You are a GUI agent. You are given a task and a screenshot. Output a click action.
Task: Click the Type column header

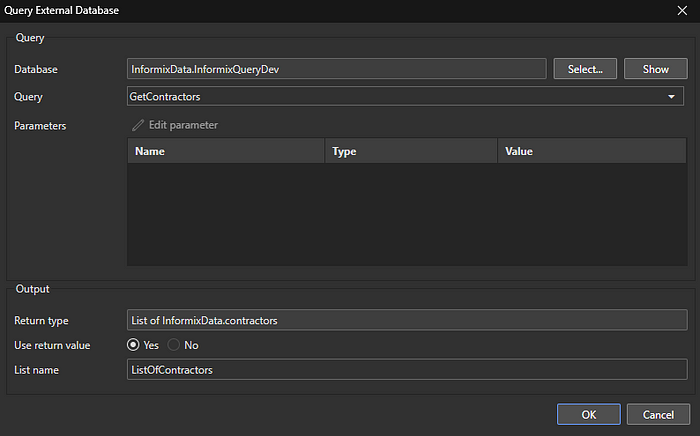411,151
